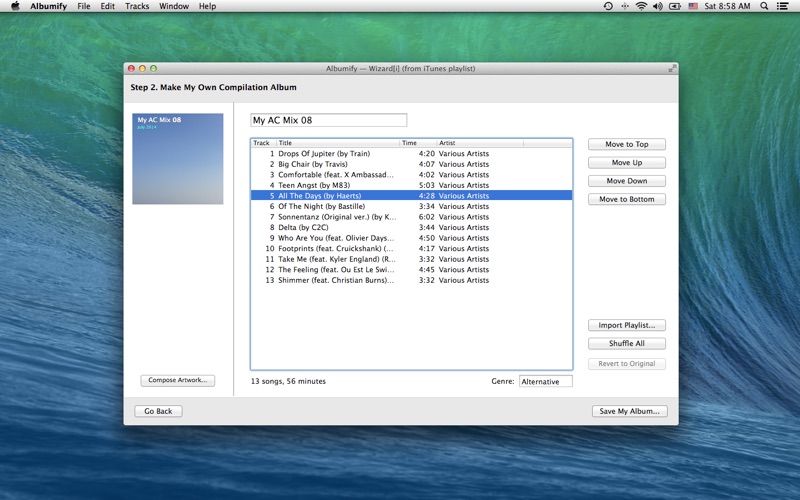Select track 'Teen Angst (by M83)'
The image size is (800, 500).
411,185
